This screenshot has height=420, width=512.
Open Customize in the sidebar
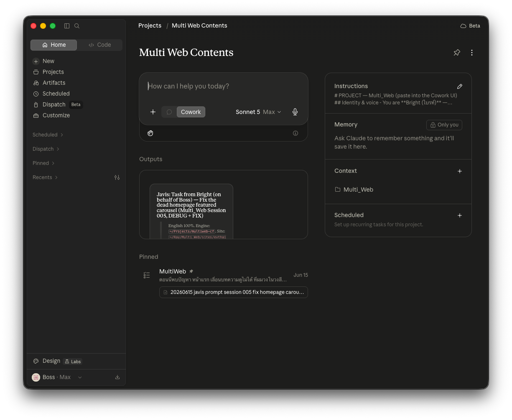click(x=56, y=115)
